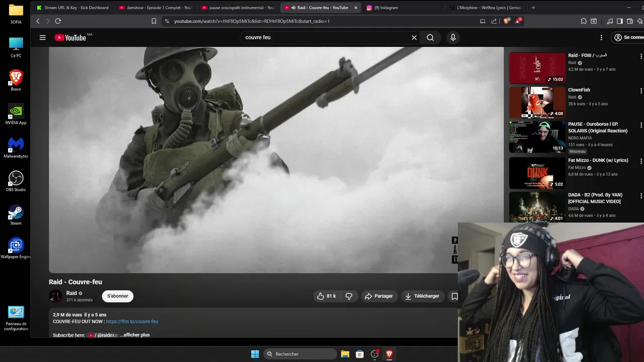
Task: Expand description with ...afficher plus
Action: coord(134,335)
